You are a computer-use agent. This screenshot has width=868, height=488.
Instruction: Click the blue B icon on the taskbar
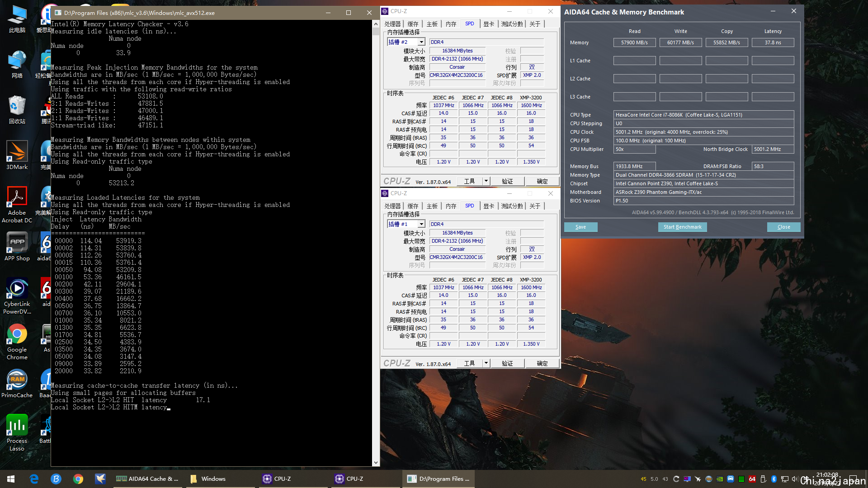coord(56,479)
